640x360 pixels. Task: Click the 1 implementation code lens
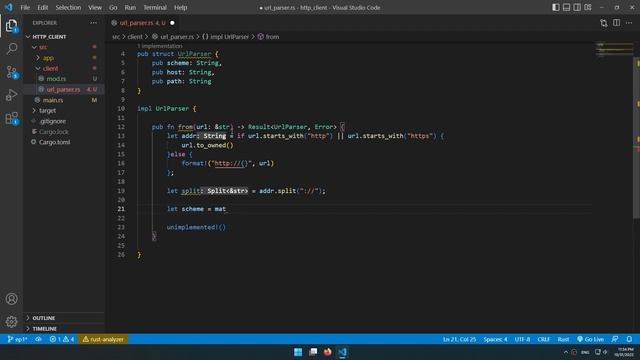click(x=160, y=46)
